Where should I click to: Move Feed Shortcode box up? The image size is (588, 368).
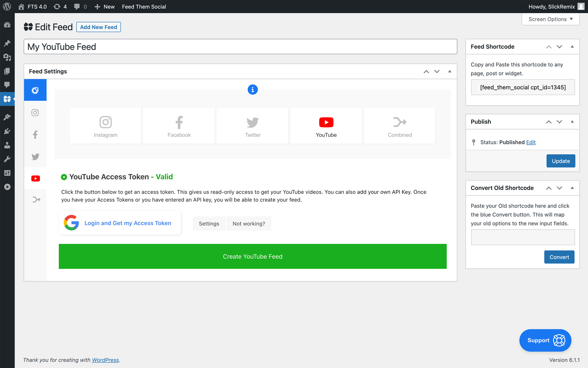549,47
